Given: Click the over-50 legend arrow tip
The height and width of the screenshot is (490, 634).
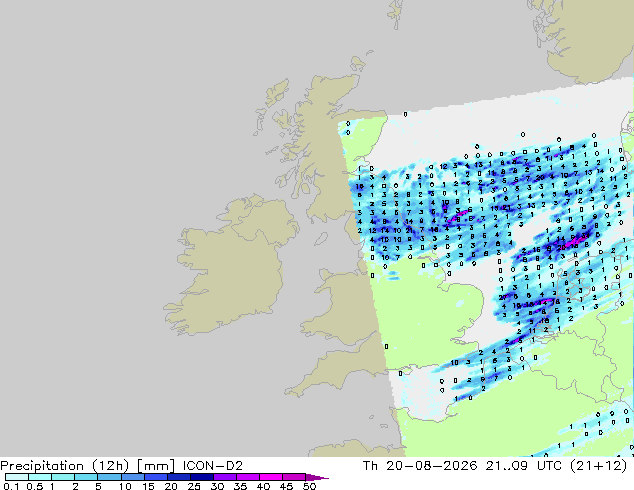Looking at the screenshot, I should pyautogui.click(x=317, y=477).
